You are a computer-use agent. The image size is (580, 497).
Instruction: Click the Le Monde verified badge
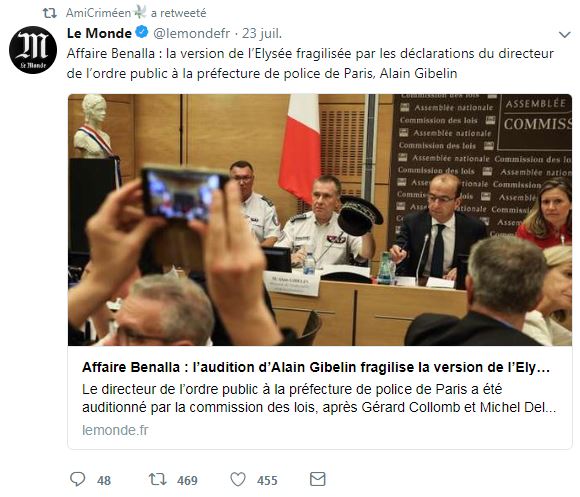pyautogui.click(x=142, y=33)
